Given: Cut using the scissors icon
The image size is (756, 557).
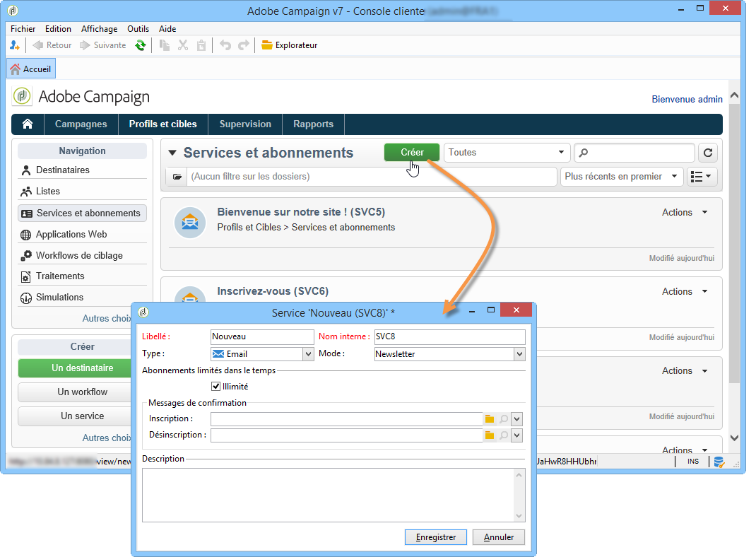Looking at the screenshot, I should (183, 45).
